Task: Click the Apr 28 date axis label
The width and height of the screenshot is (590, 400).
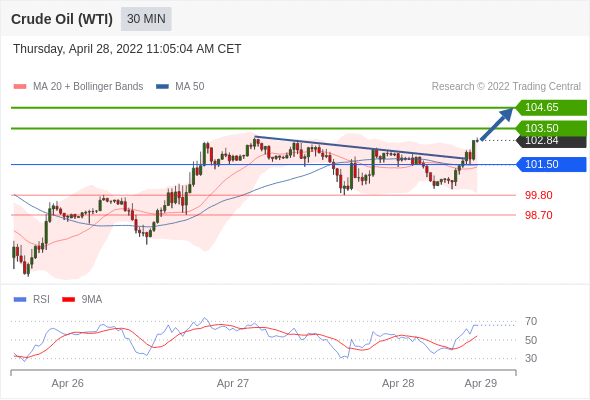Action: coord(398,383)
